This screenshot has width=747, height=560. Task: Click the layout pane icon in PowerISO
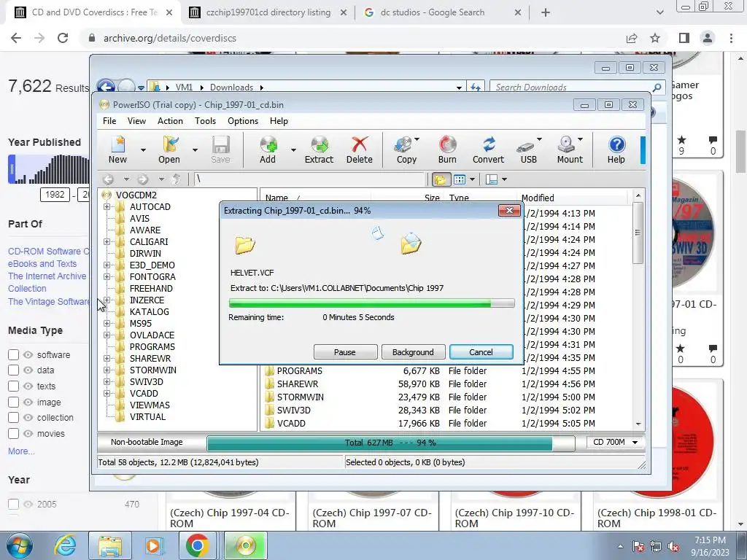point(492,179)
